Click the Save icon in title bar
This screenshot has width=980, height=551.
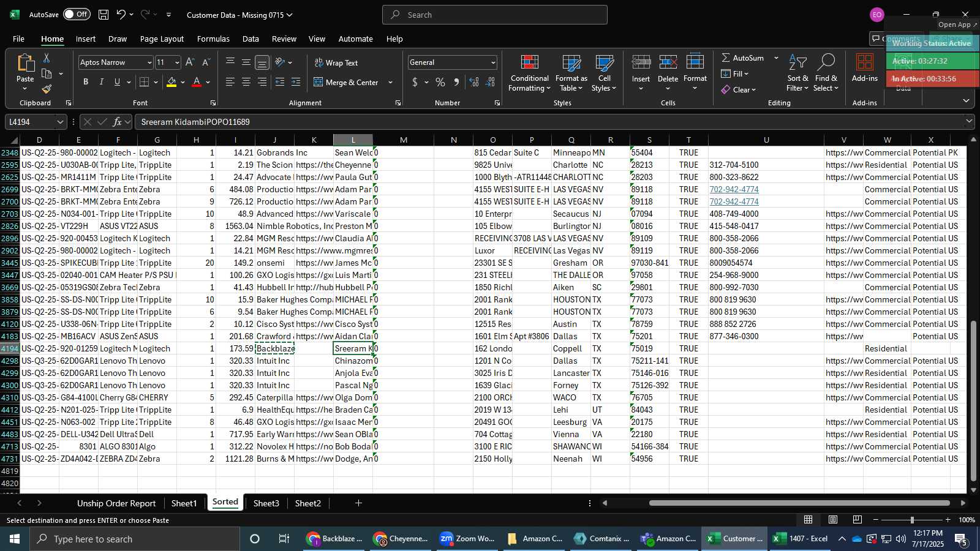point(104,15)
